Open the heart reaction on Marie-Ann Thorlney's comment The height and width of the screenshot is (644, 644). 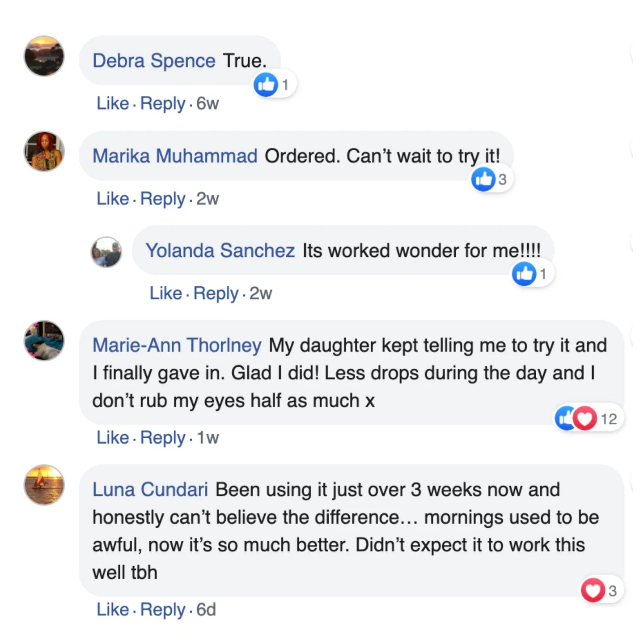(585, 419)
